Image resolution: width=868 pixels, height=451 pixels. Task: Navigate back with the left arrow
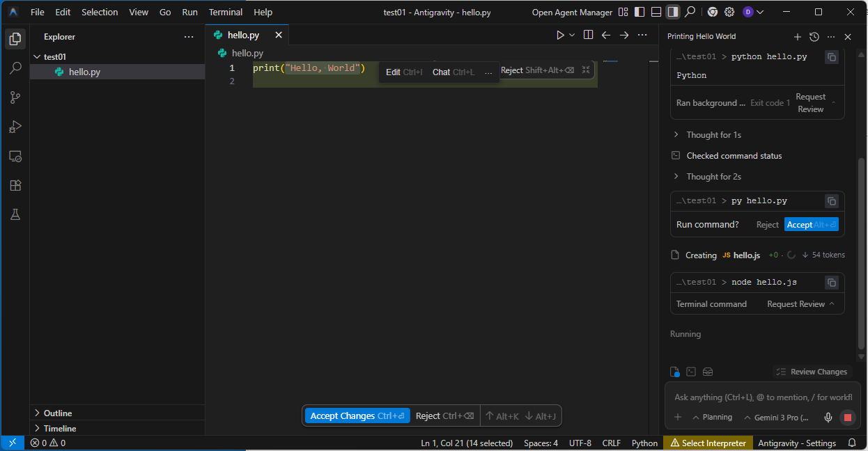pos(606,35)
